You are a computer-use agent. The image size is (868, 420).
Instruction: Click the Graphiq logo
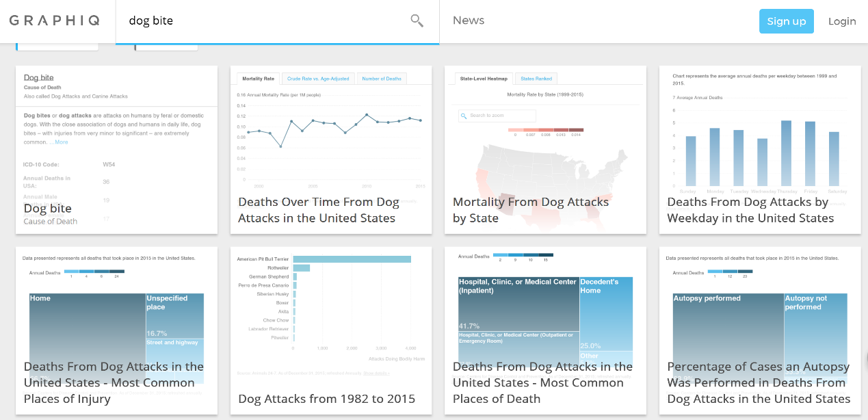[54, 21]
